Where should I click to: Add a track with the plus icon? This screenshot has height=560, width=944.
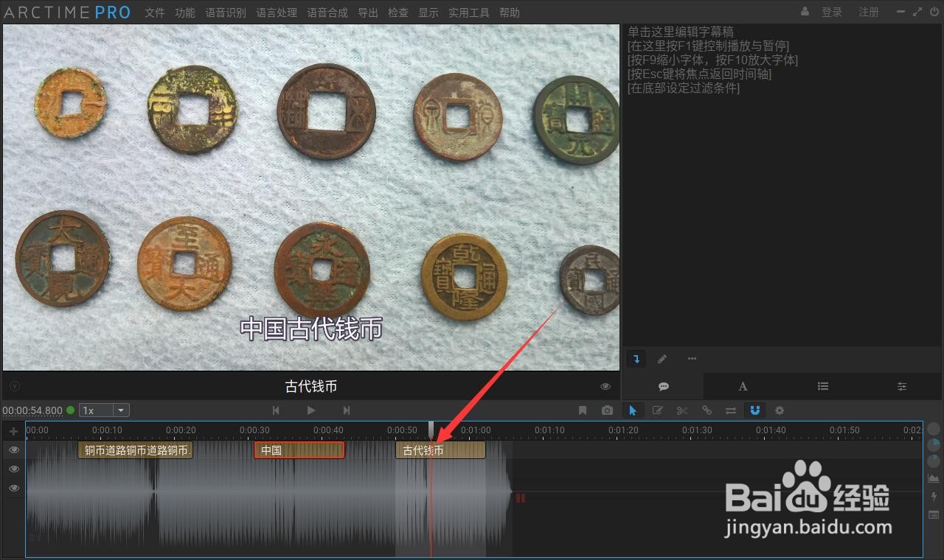click(x=13, y=431)
